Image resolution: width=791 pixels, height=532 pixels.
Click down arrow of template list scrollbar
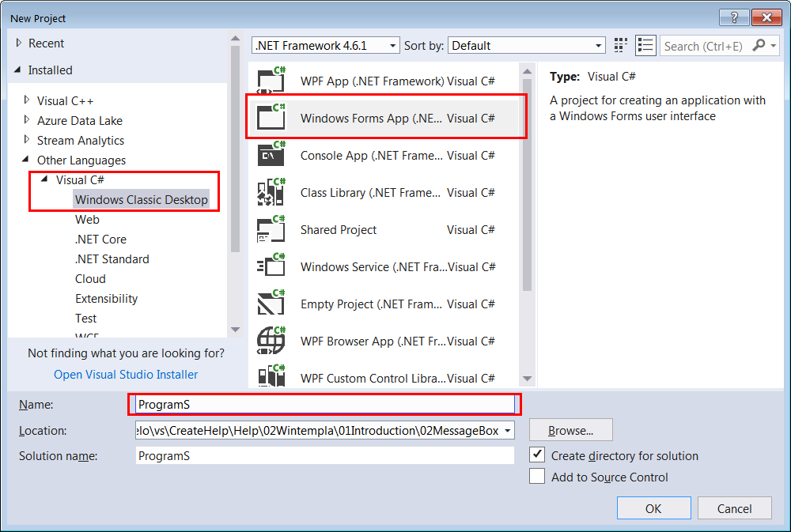[528, 378]
